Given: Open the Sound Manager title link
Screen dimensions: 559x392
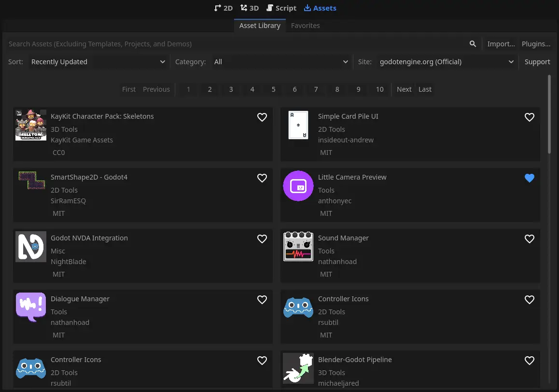Looking at the screenshot, I should pyautogui.click(x=343, y=238).
